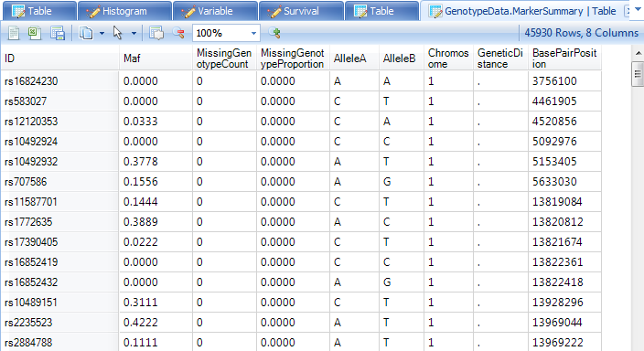Click the Maf value 0.4222
This screenshot has width=644, height=351.
[156, 323]
